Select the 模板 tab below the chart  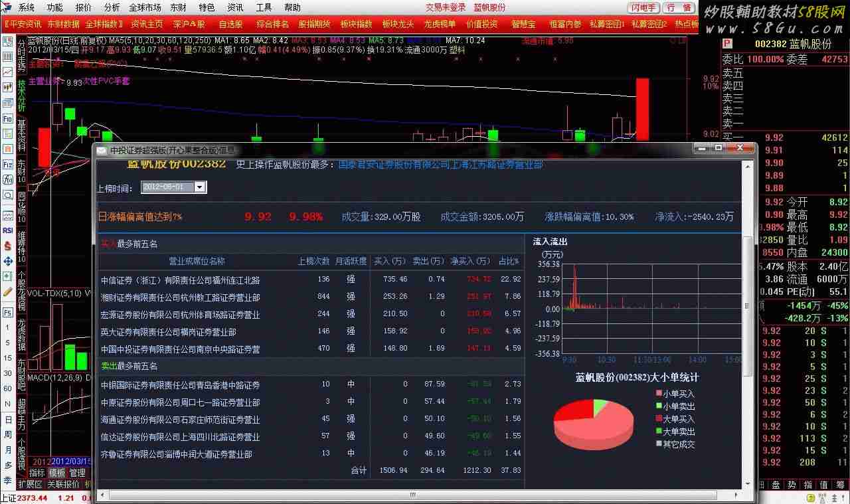57,473
